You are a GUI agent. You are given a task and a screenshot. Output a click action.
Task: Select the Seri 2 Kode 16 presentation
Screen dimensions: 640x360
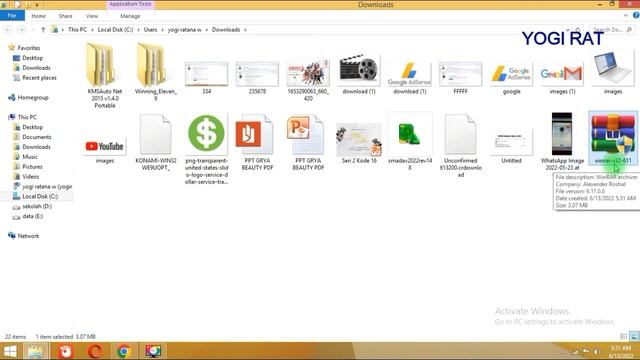[359, 143]
